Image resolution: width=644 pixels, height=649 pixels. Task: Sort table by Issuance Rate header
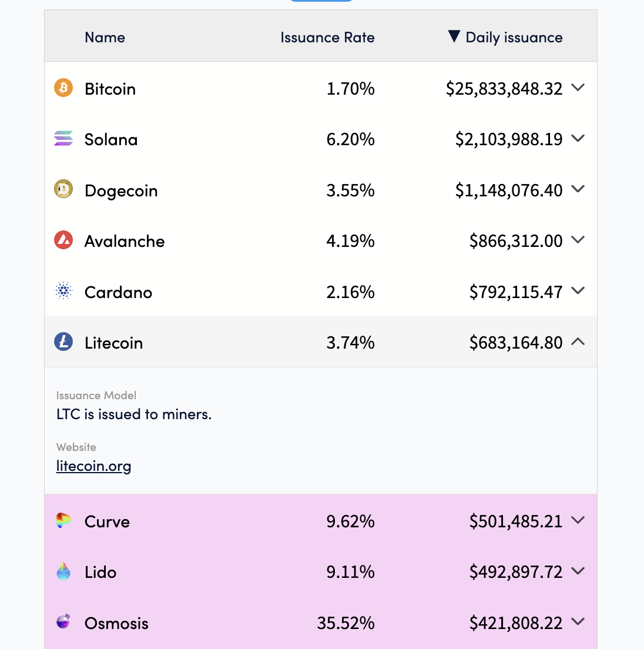tap(327, 38)
